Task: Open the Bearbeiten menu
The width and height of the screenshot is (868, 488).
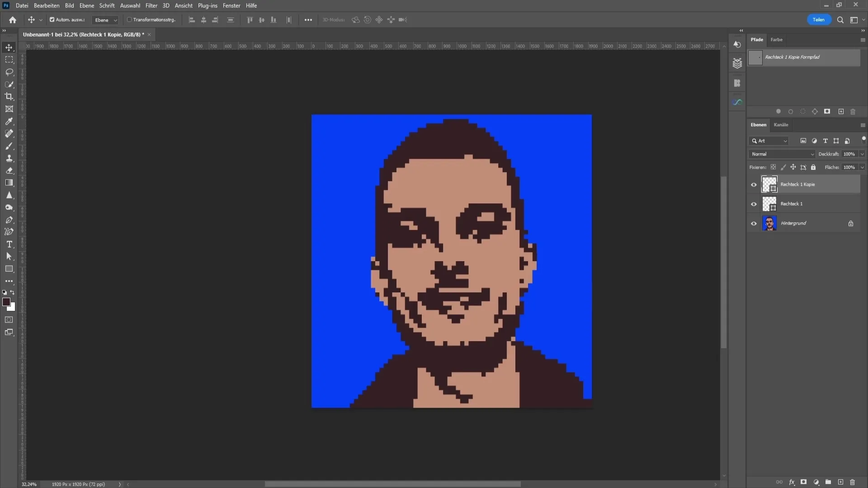Action: point(46,5)
